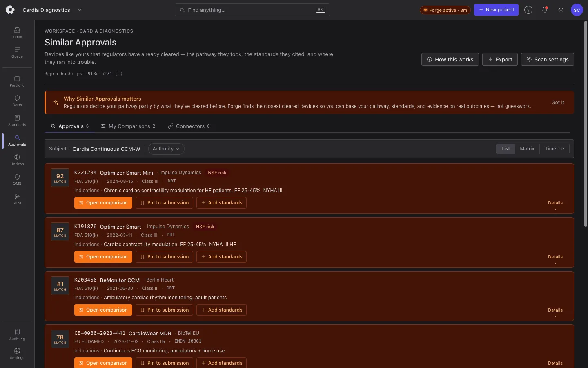Open the help question mark icon
Screen dimensions: 588x368
[x=528, y=10]
